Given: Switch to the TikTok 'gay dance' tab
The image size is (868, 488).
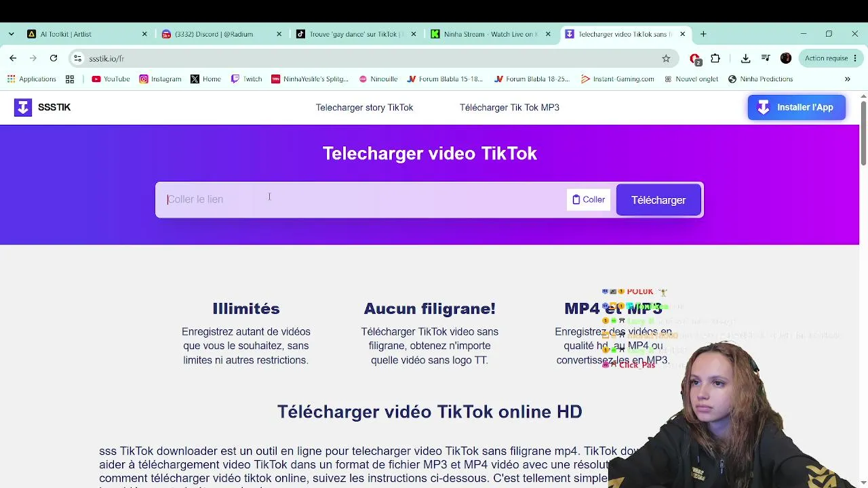Looking at the screenshot, I should 355,34.
